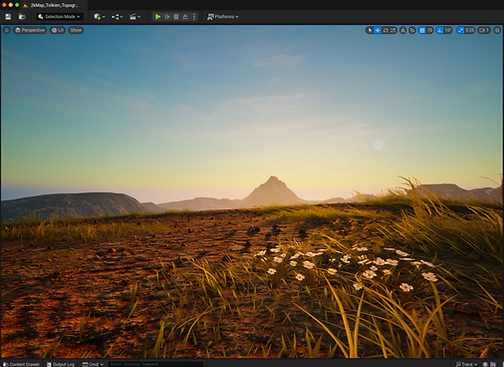Click the console command input field

[x=155, y=364]
